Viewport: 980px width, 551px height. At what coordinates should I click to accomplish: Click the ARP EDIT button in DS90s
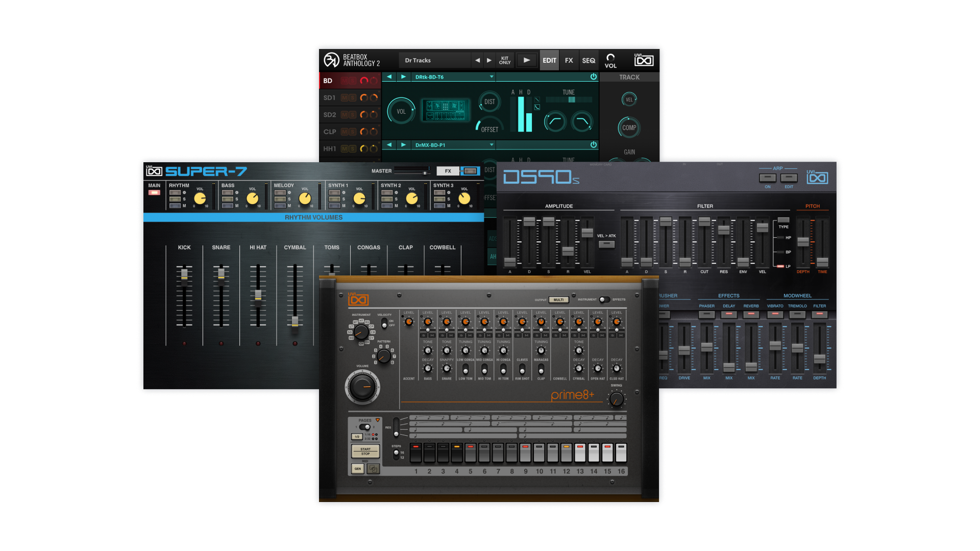point(789,178)
